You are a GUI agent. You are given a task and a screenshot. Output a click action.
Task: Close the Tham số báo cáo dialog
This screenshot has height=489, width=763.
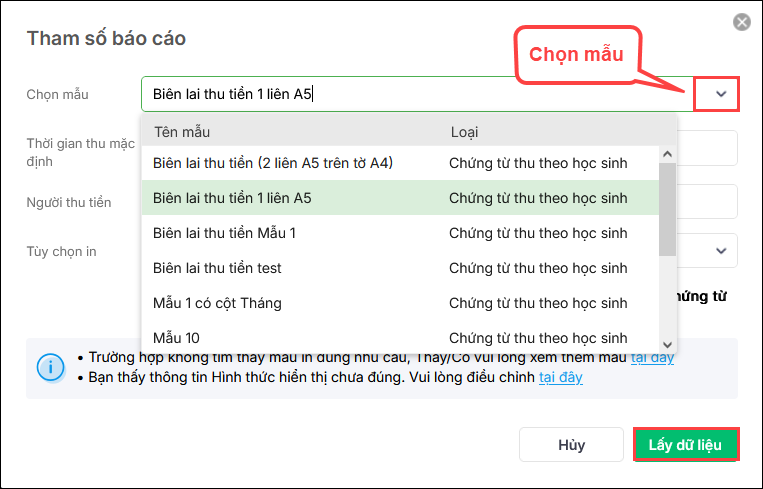tap(741, 22)
